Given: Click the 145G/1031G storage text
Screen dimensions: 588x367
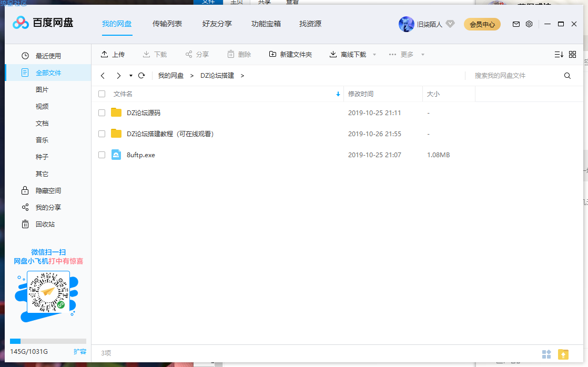Looking at the screenshot, I should (x=29, y=352).
